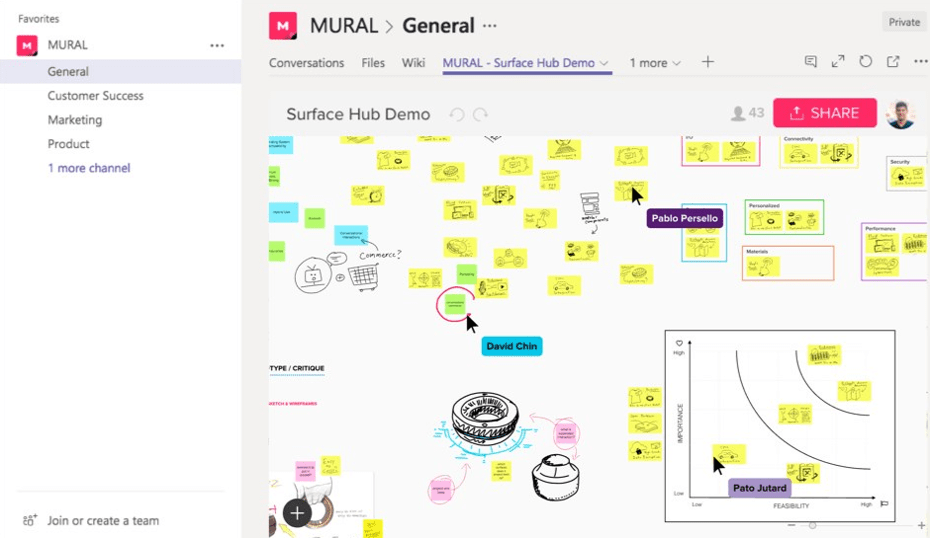Click the tire sketch drawing on canvas
Viewport: 930px width, 538px height.
485,417
